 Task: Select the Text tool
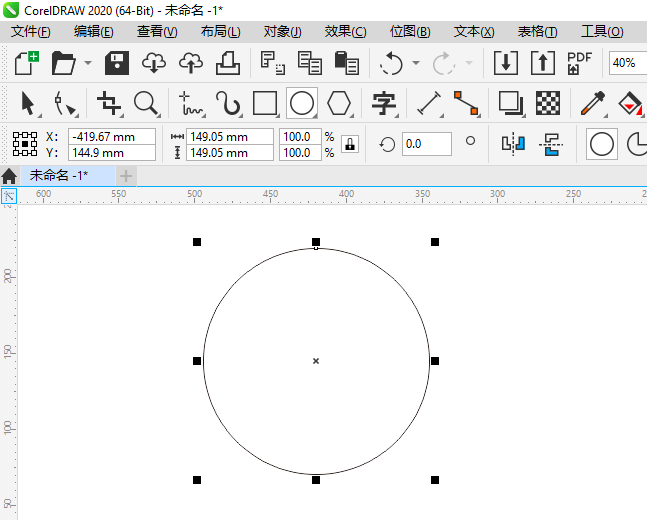tap(384, 103)
